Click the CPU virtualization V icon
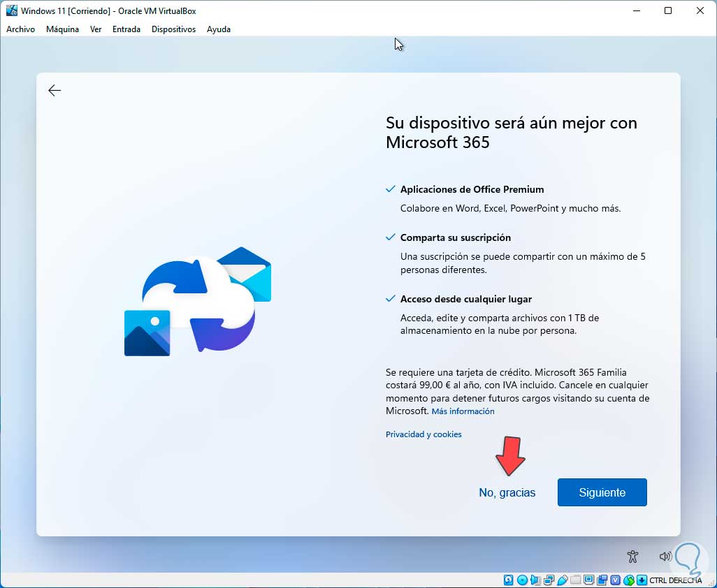This screenshot has height=588, width=717. pyautogui.click(x=616, y=580)
